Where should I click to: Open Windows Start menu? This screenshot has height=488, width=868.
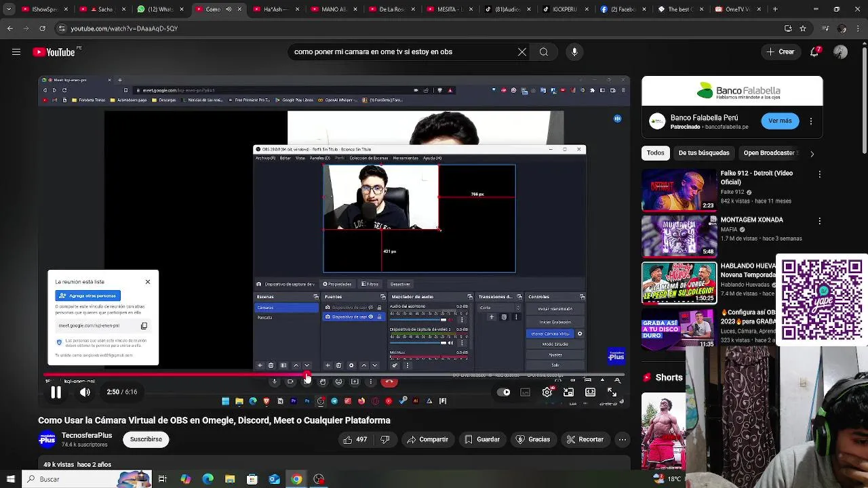10,479
